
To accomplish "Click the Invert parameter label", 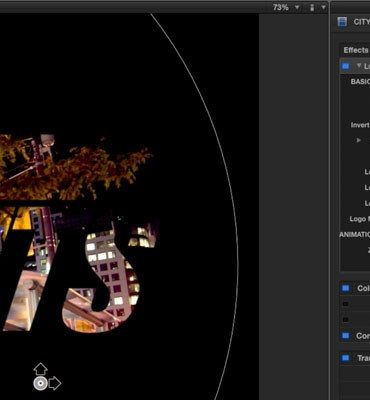I will 360,125.
